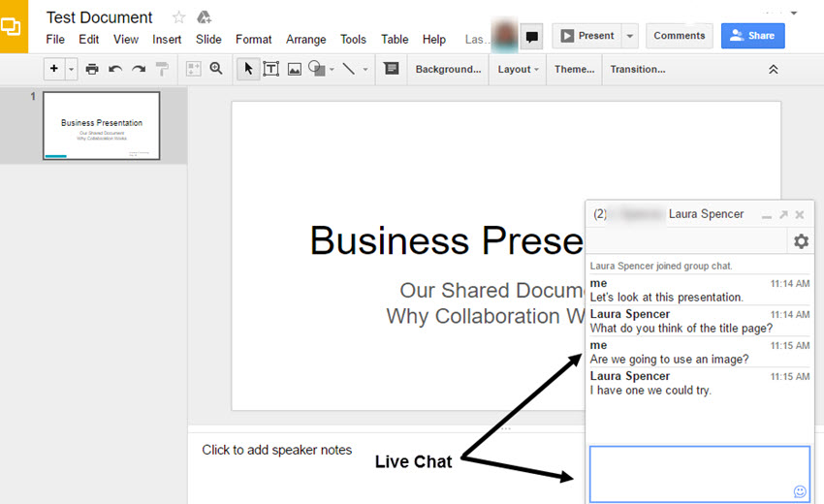Open the Insert menu
The height and width of the screenshot is (504, 824).
pyautogui.click(x=167, y=40)
